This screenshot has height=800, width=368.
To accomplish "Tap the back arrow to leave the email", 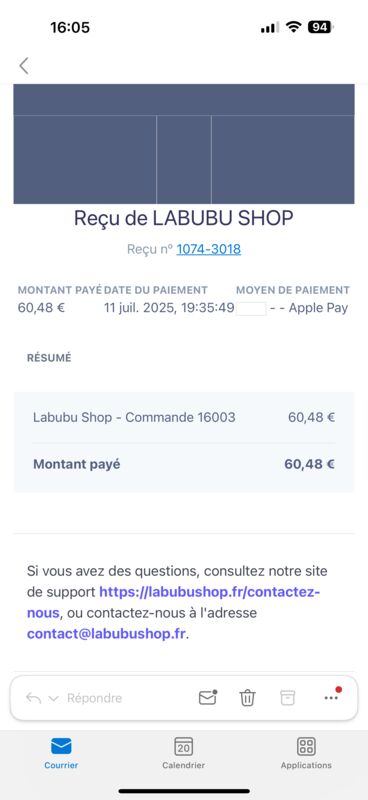I will (23, 66).
